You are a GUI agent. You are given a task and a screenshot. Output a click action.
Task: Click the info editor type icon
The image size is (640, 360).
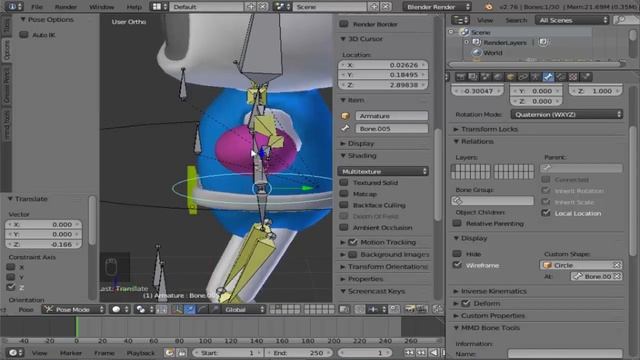click(14, 7)
